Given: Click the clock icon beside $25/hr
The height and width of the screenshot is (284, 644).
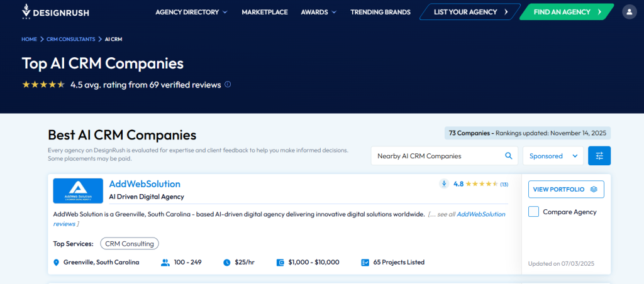Looking at the screenshot, I should (x=226, y=262).
